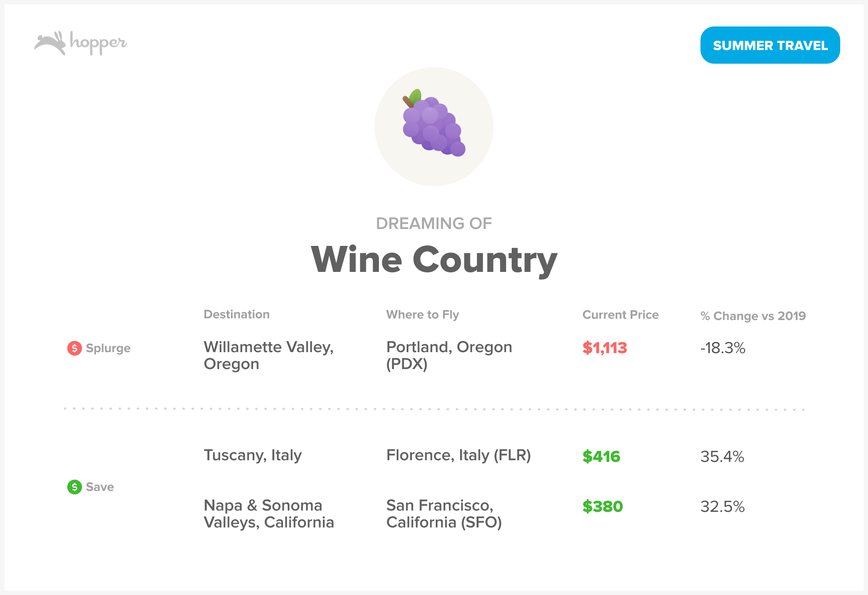Select Willamette Valley, Oregon destination
The height and width of the screenshot is (595, 868).
click(x=268, y=355)
